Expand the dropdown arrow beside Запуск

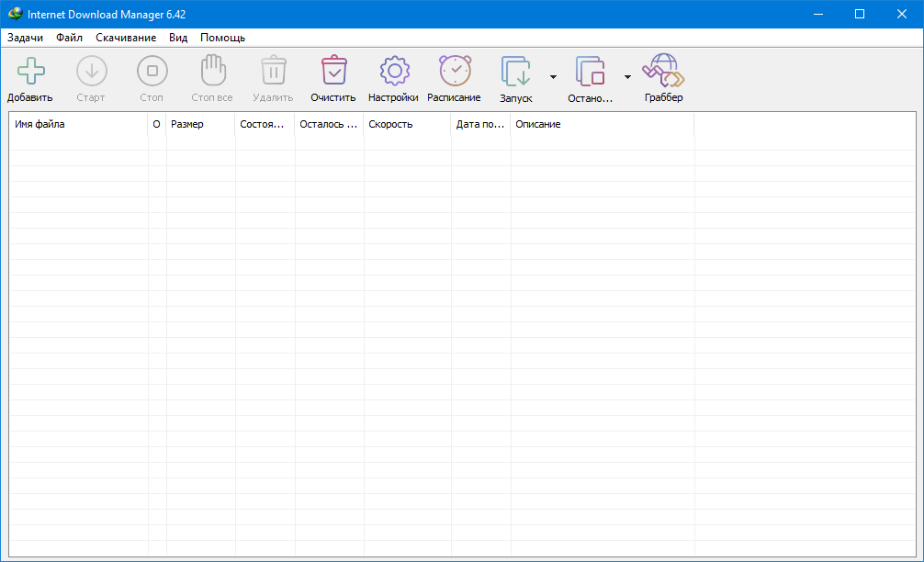coord(553,77)
